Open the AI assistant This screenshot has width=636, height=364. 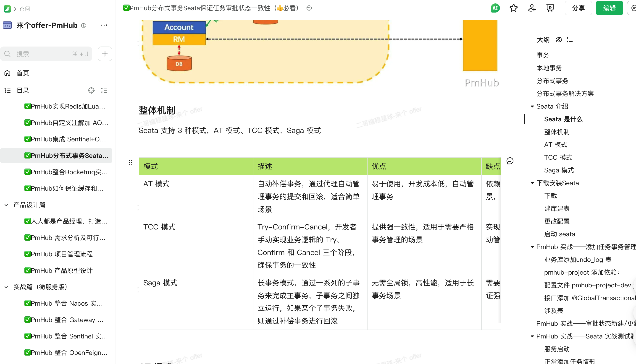pyautogui.click(x=495, y=8)
